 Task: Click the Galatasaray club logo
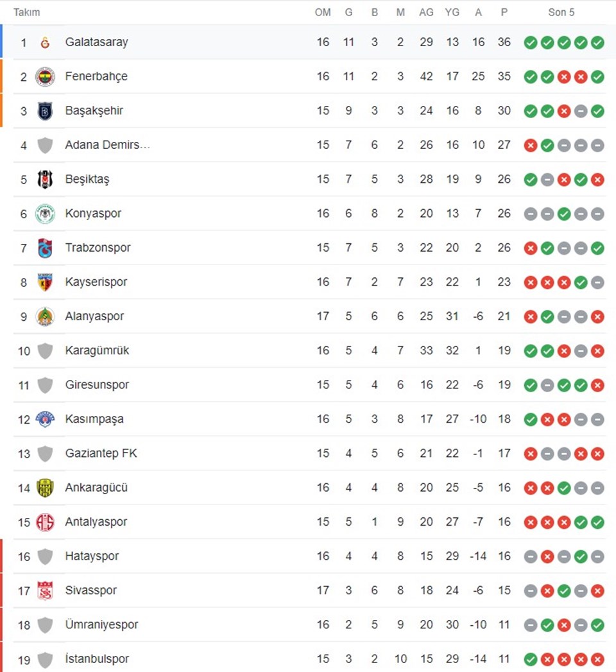tap(45, 42)
